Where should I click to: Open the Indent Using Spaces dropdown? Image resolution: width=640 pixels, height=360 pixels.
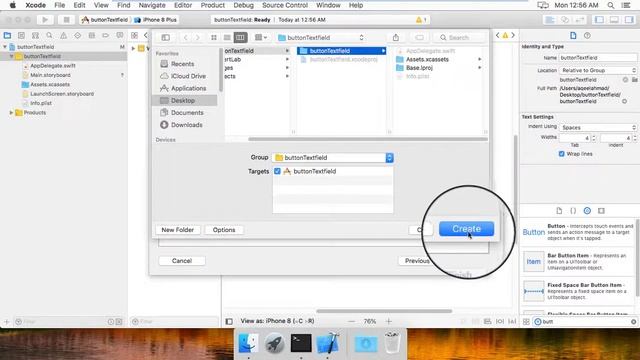pyautogui.click(x=598, y=127)
